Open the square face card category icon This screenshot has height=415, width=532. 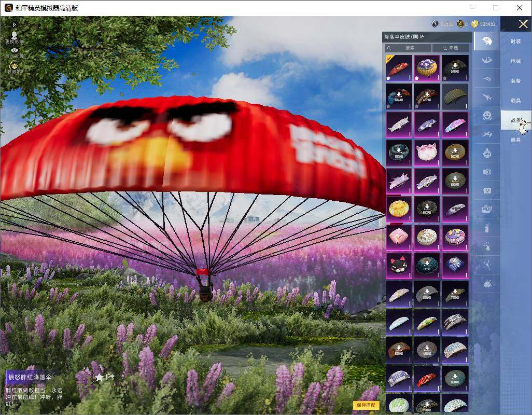click(487, 190)
